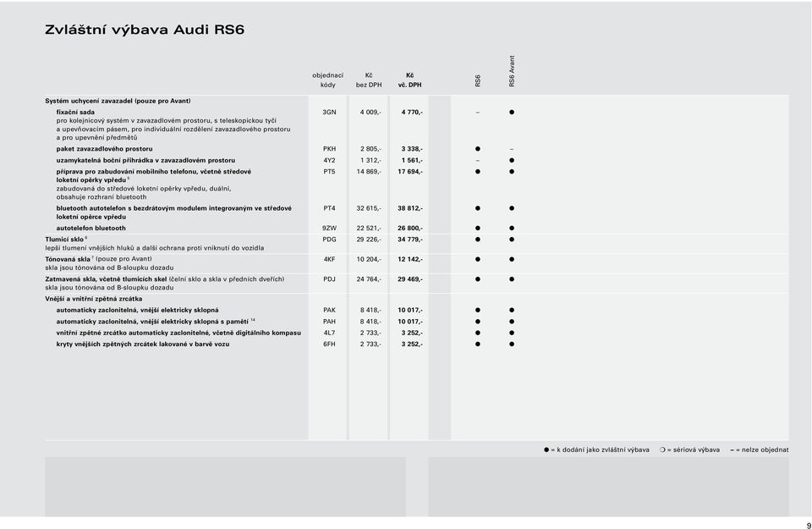
Task: Select order code 6FH
Action: 329,344
